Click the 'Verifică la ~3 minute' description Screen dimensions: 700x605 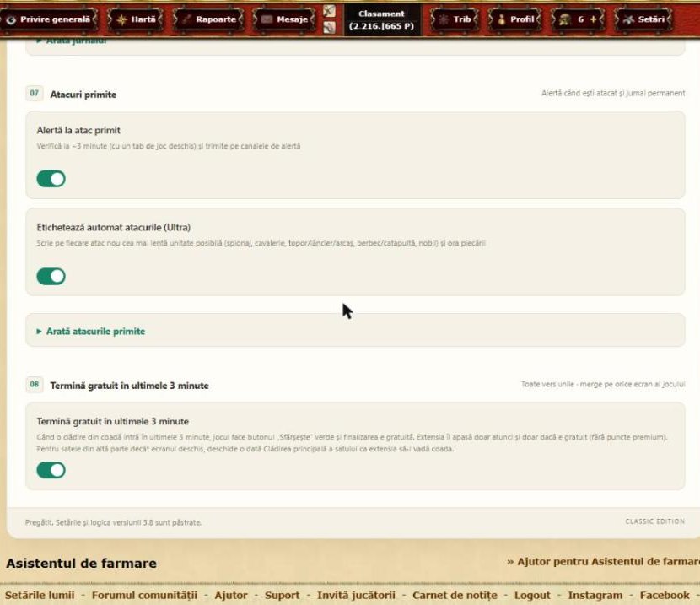pyautogui.click(x=169, y=146)
